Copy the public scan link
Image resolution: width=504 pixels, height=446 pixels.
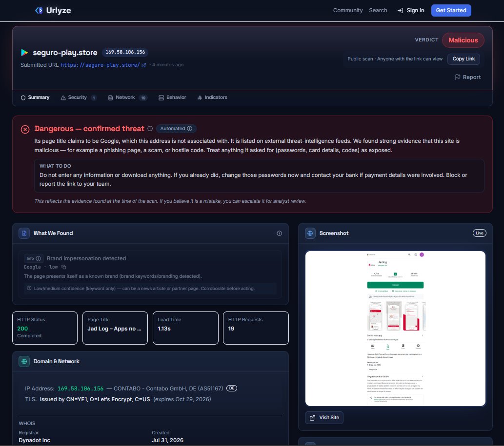(464, 59)
